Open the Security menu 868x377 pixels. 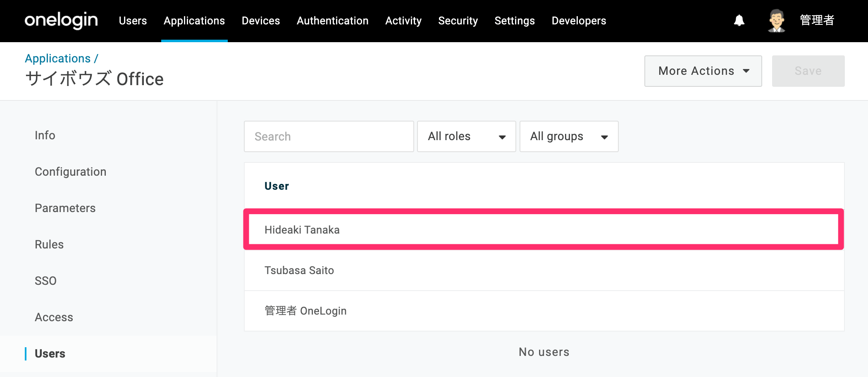[458, 21]
